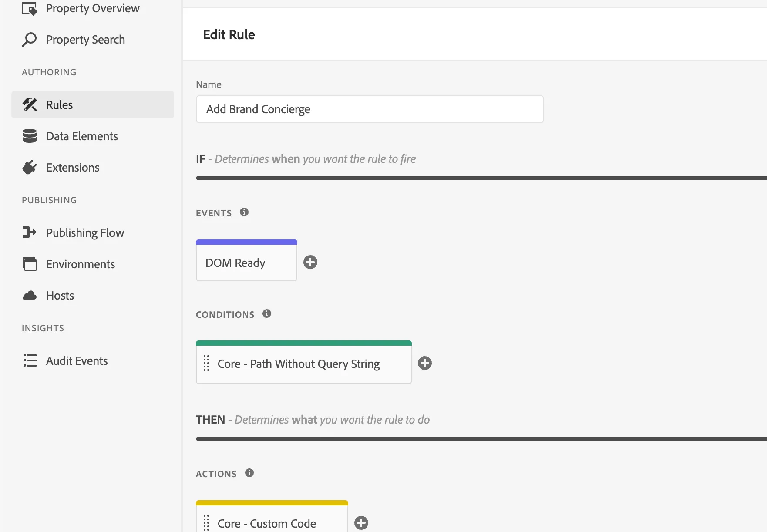This screenshot has height=532, width=767.
Task: Open Core - Custom Code action card
Action: [x=272, y=517]
